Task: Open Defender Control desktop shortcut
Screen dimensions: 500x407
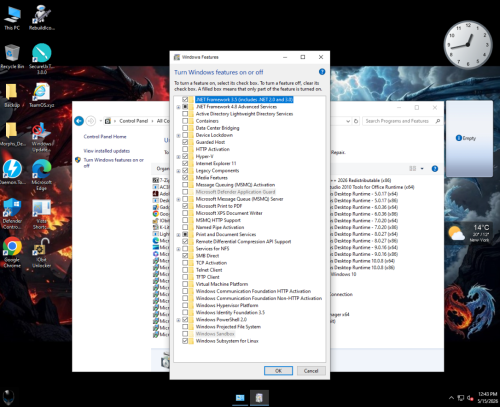Action: 12,213
